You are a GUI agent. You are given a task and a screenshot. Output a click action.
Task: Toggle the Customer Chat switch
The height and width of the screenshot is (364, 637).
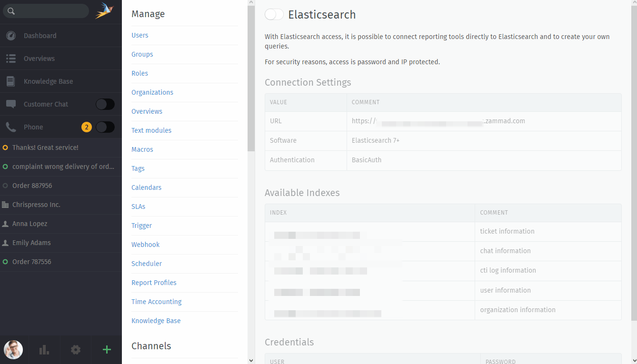pos(105,104)
